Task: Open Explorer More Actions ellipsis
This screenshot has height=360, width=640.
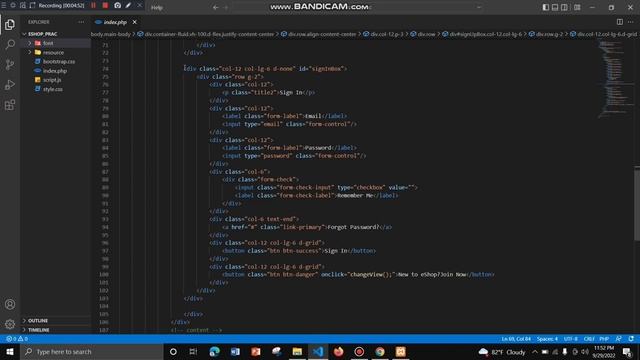Action: pyautogui.click(x=81, y=22)
